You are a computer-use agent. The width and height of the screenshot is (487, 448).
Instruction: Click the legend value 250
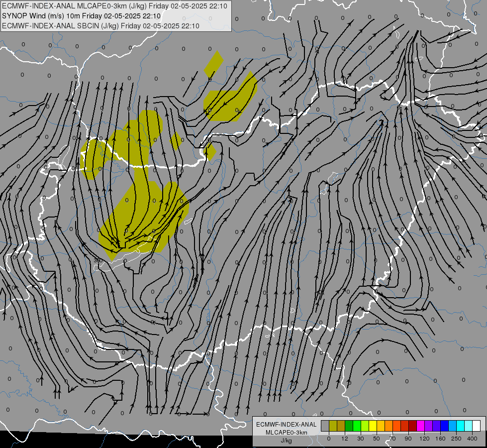(456, 439)
